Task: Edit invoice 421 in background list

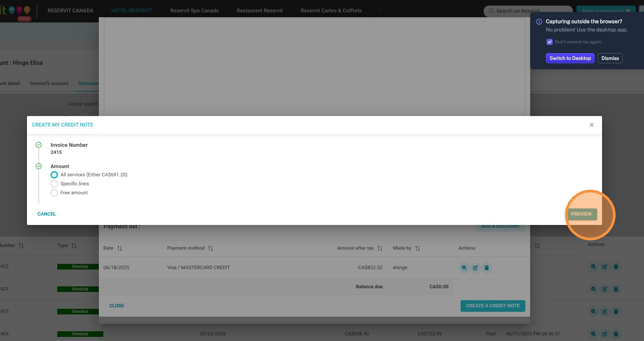Action: tap(604, 289)
